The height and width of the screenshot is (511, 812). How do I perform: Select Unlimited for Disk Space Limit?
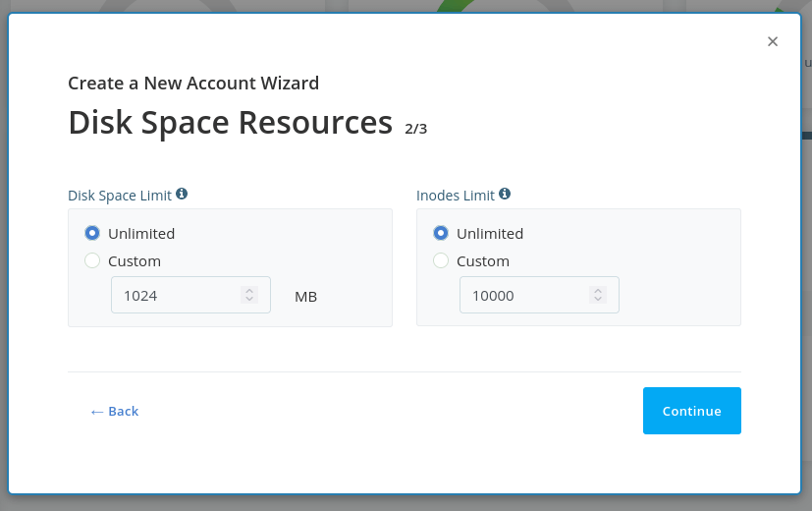pos(92,234)
